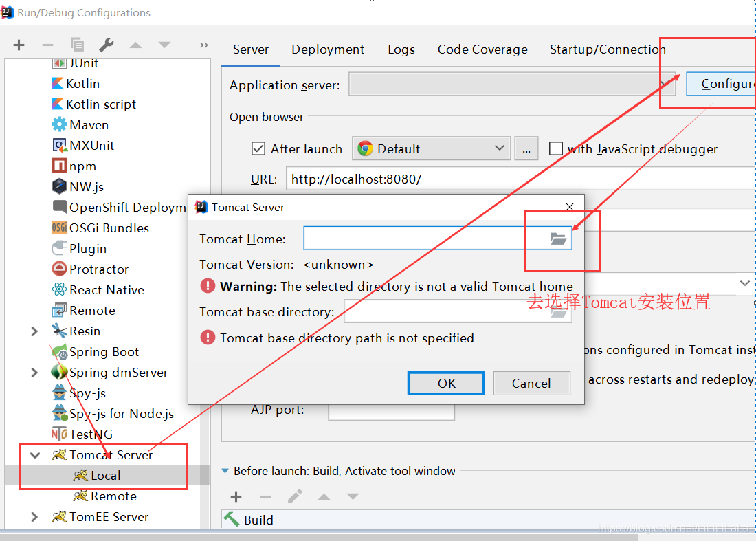Move before launch task down
Image resolution: width=756 pixels, height=541 pixels.
point(353,496)
